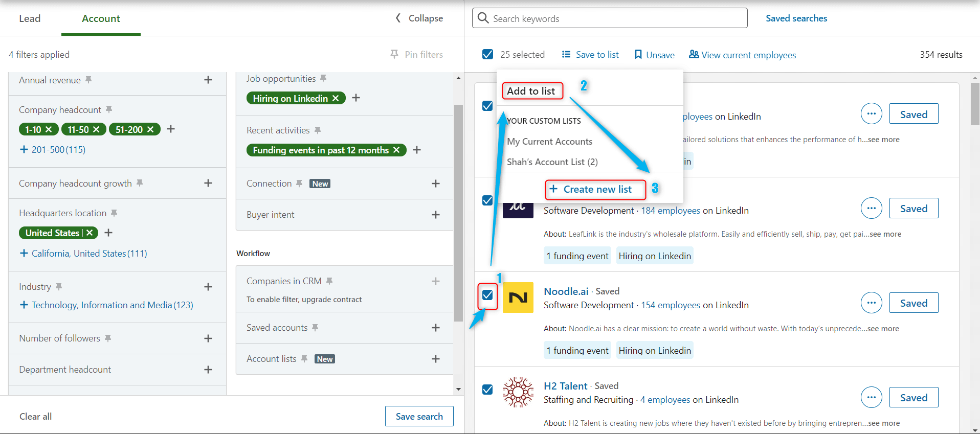The image size is (980, 434).
Task: Open more options for LeafLink 184 employees result
Action: click(872, 208)
